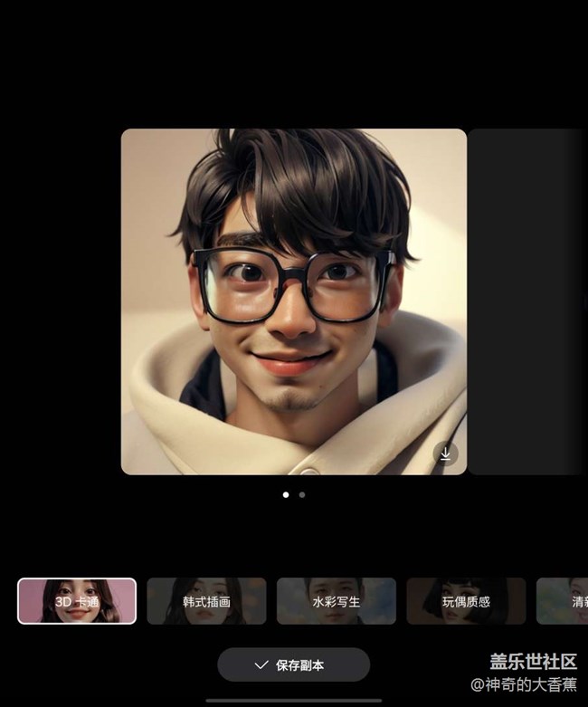
Task: Switch to the 水彩写生 style
Action: tap(336, 601)
